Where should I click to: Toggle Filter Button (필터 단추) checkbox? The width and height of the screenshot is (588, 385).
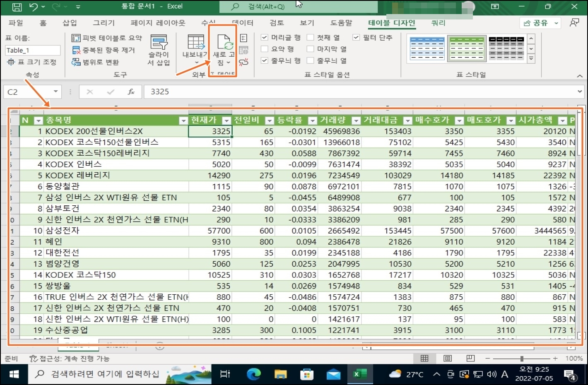coord(356,37)
